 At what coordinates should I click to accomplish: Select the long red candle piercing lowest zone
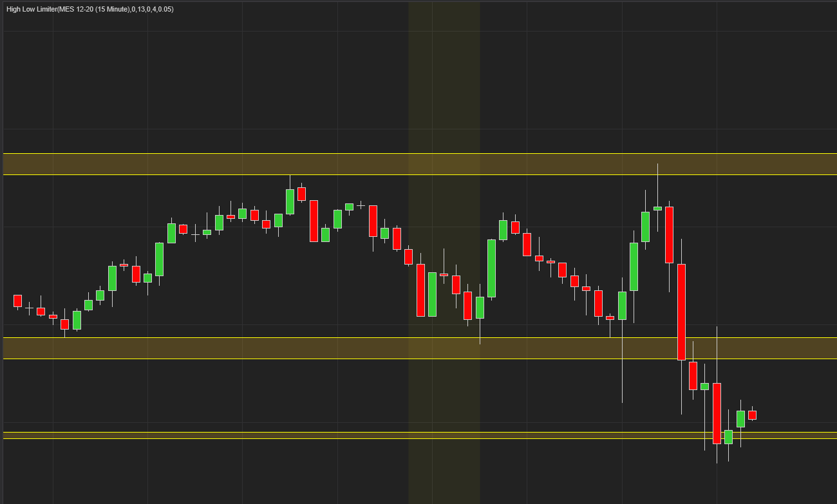[x=717, y=413]
